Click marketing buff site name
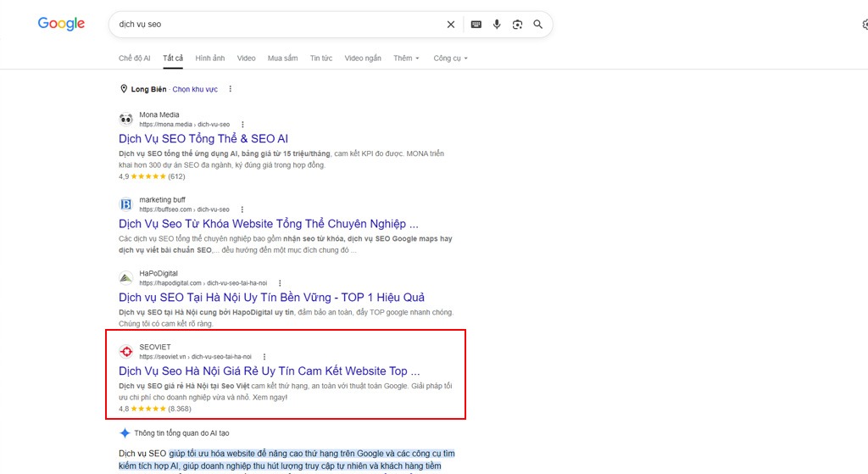Viewport: 868px width, 474px height. (162, 200)
